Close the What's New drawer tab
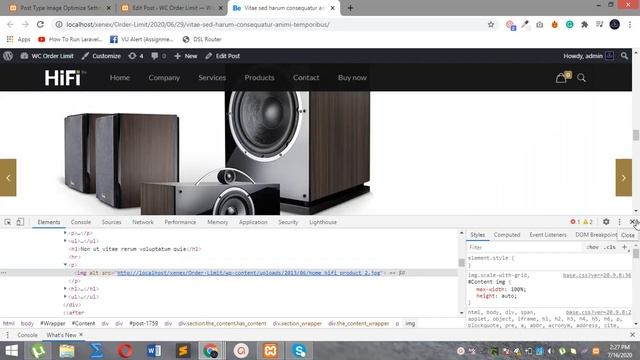640x360 pixels. pos(81,335)
